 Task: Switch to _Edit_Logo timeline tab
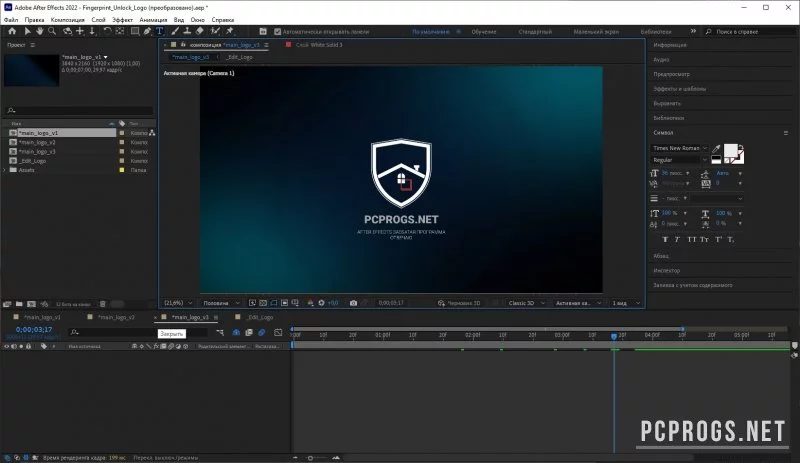(x=260, y=317)
